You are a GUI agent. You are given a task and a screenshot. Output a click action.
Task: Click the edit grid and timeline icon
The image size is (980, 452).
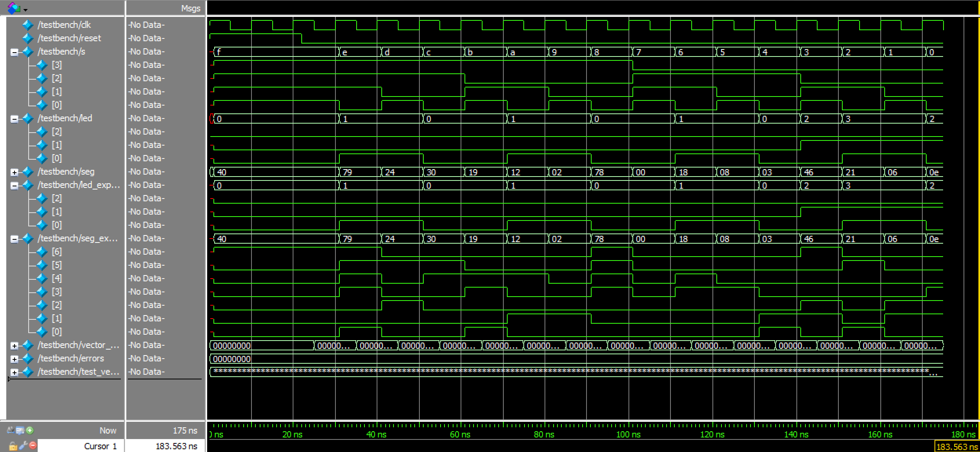[20, 430]
